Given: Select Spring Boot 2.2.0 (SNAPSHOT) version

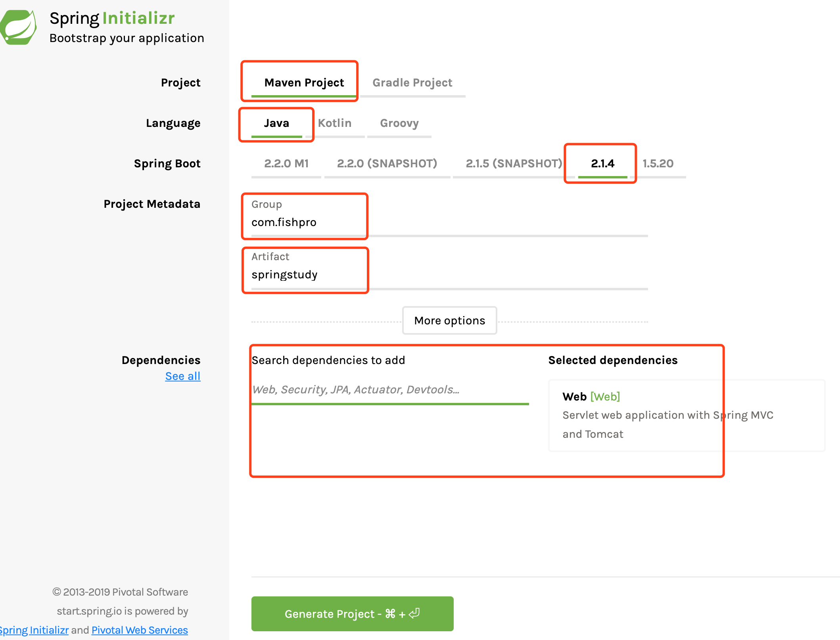Looking at the screenshot, I should click(x=387, y=163).
